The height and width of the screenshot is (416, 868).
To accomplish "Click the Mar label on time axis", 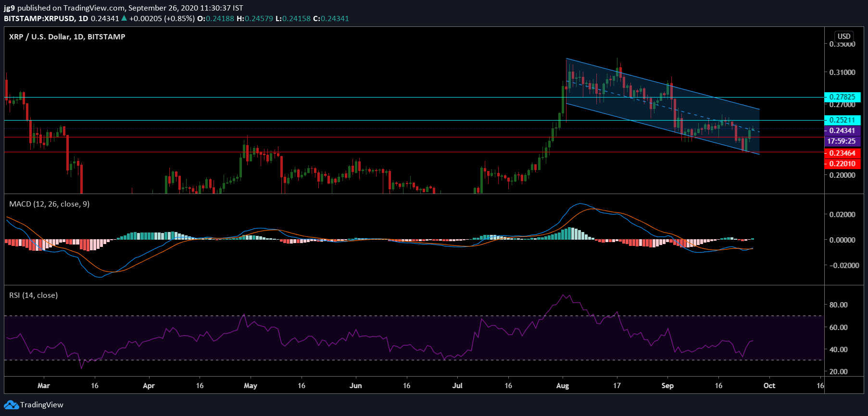I will [x=44, y=386].
